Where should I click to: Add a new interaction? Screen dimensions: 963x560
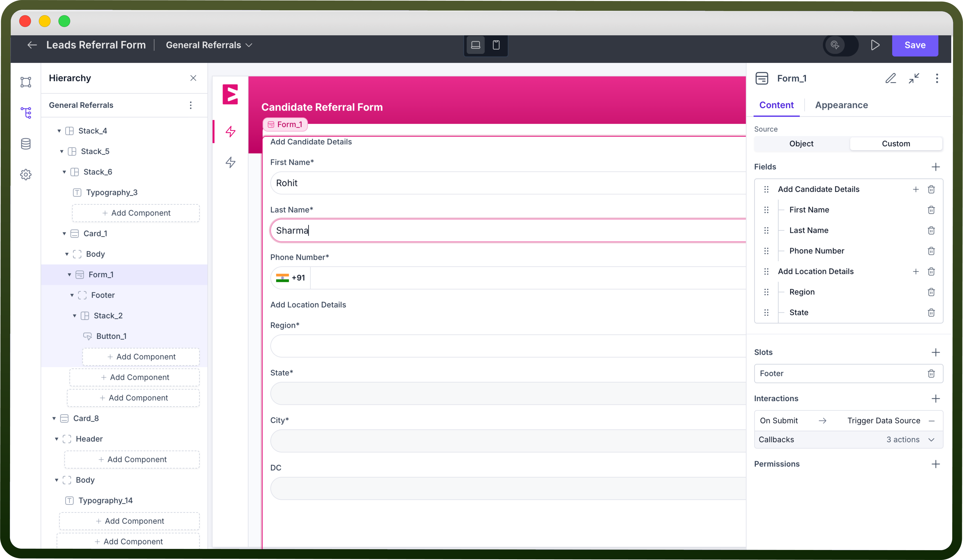936,399
